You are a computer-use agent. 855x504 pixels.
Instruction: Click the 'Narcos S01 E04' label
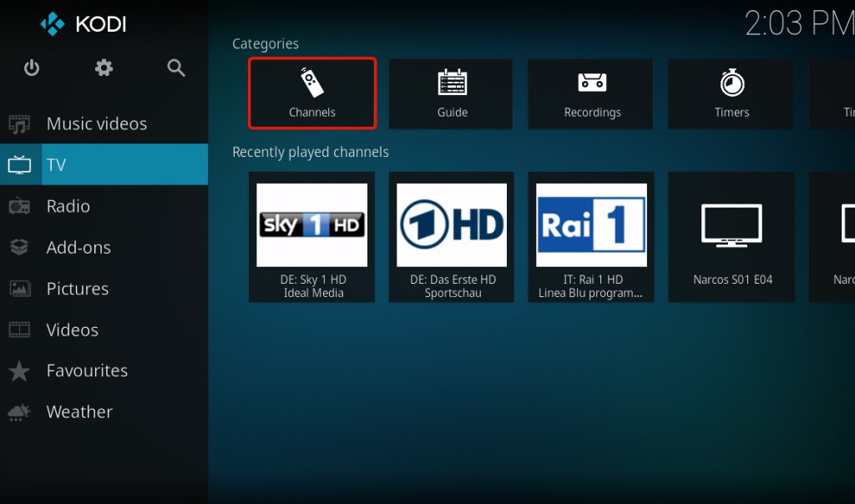pos(733,280)
